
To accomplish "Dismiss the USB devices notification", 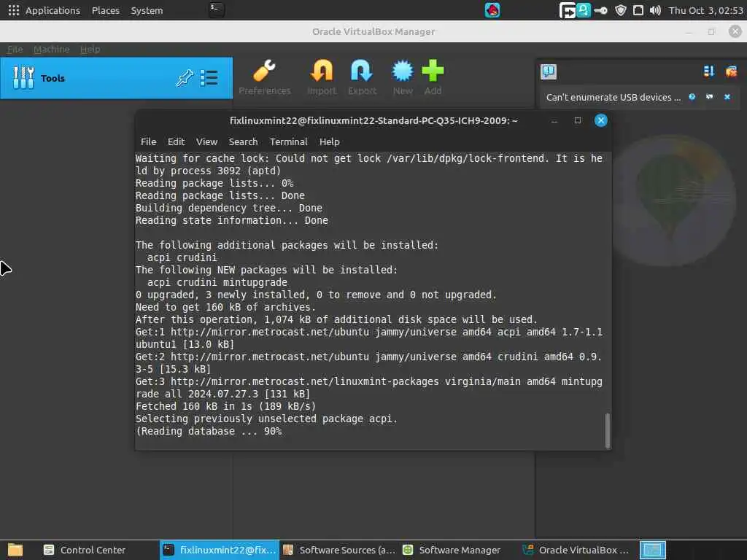I will click(727, 97).
